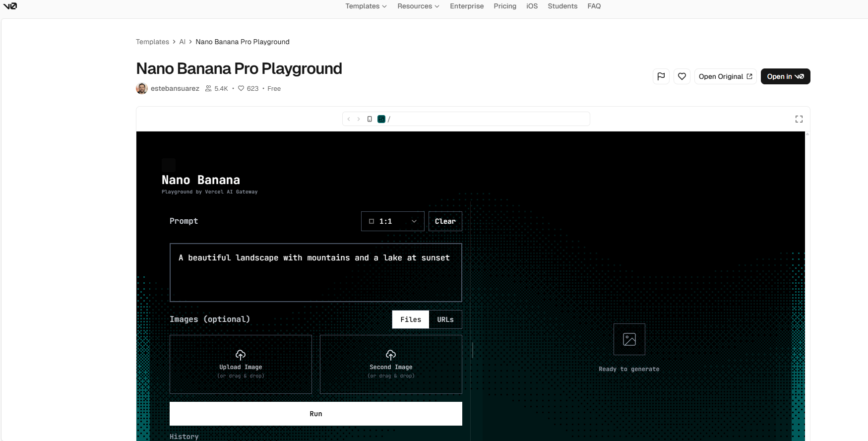This screenshot has width=868, height=441.
Task: Click the v0 logo in the header
Action: coord(10,6)
